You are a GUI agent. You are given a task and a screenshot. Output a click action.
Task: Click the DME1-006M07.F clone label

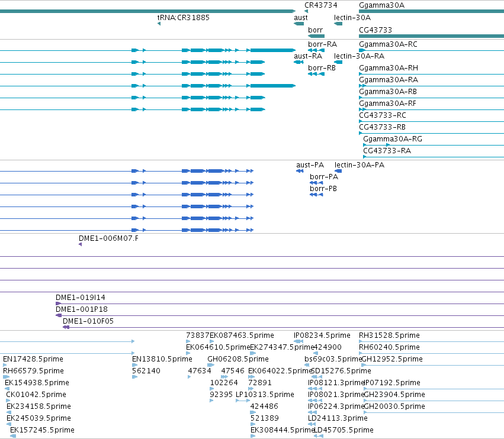click(108, 238)
